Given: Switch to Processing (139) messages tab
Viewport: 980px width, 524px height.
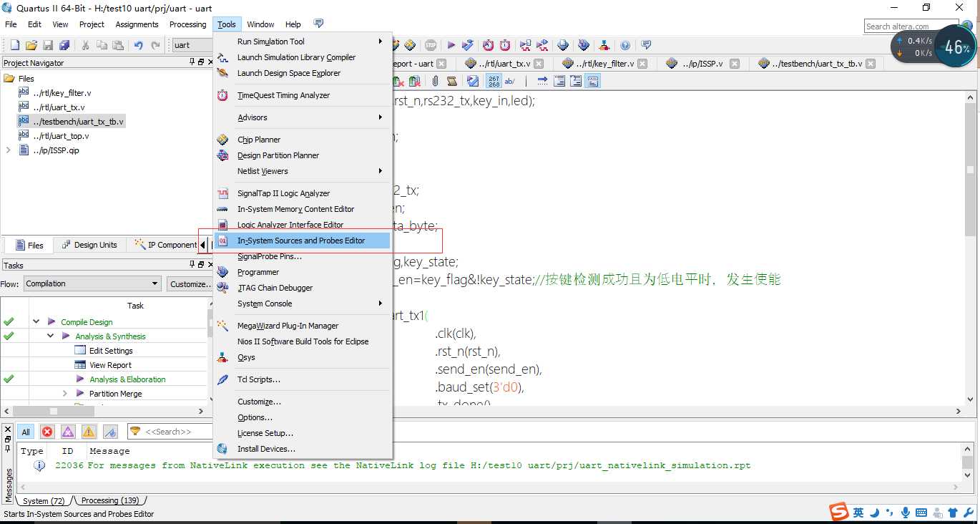Looking at the screenshot, I should (110, 500).
